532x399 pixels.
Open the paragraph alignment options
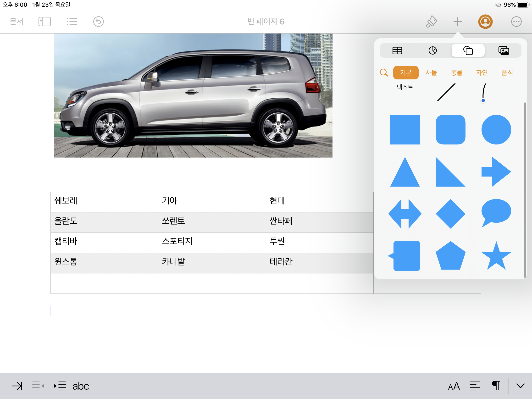(x=475, y=386)
